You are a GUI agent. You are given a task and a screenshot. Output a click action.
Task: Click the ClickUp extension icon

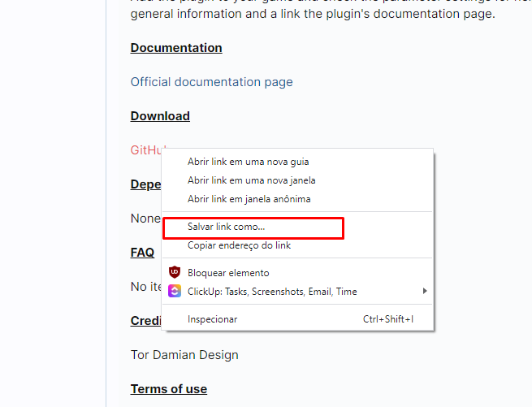[175, 292]
